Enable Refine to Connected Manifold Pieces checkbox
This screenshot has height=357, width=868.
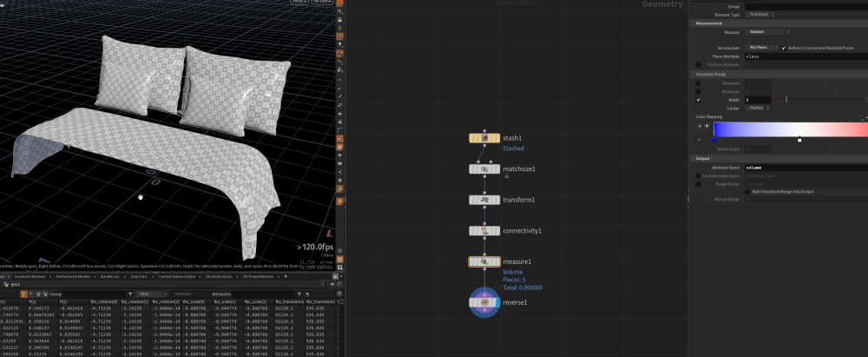784,49
